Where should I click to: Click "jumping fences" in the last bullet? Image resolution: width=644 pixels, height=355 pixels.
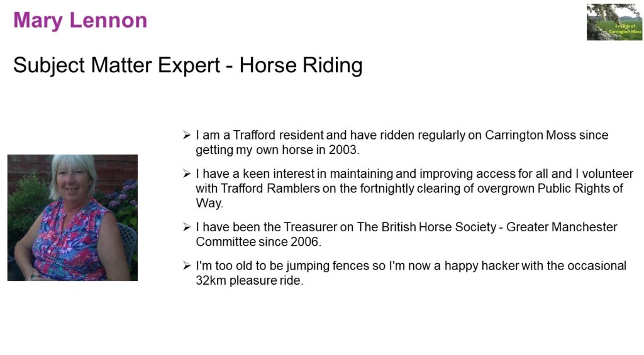point(327,266)
